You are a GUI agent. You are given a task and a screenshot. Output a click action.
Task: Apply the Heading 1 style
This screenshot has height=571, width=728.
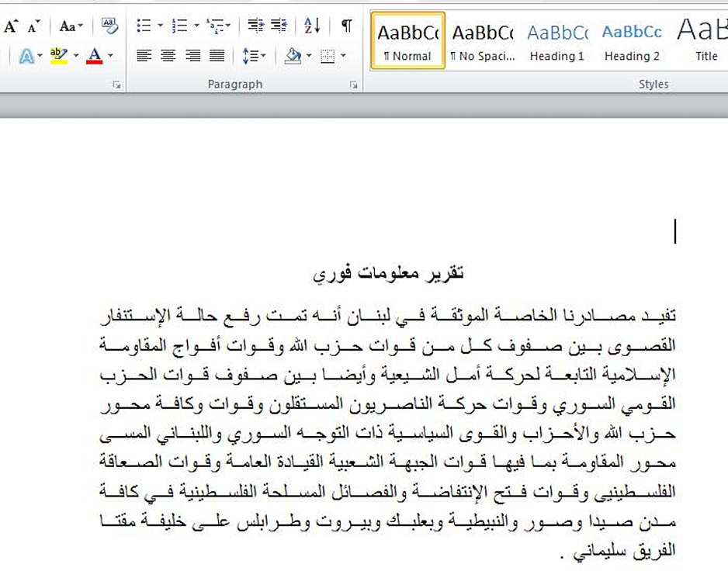(556, 40)
